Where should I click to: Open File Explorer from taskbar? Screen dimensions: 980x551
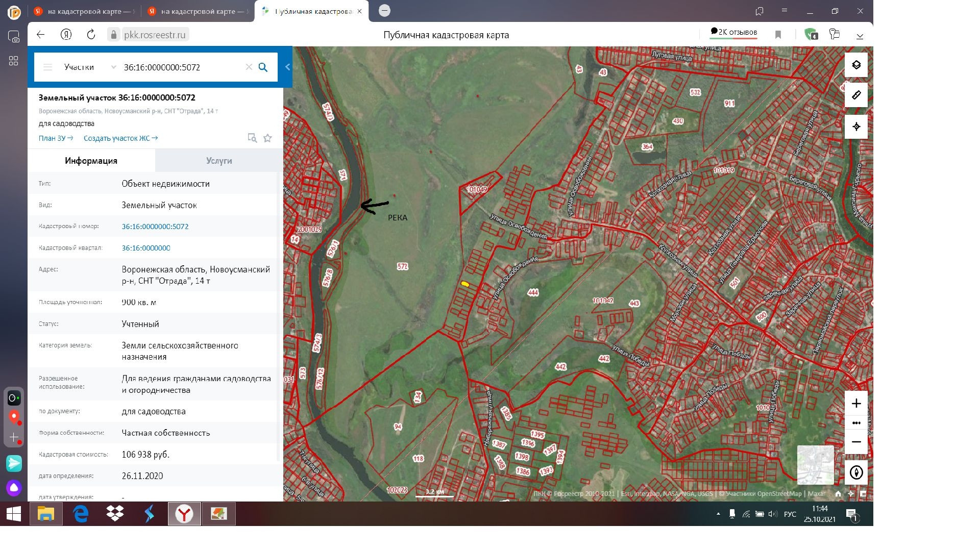click(x=46, y=514)
